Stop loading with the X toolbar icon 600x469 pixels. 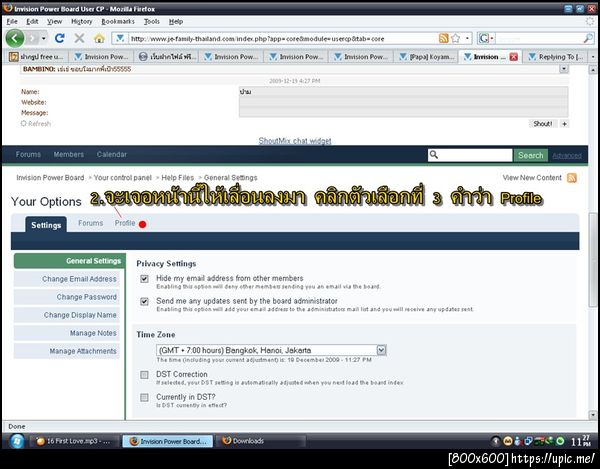(x=79, y=38)
